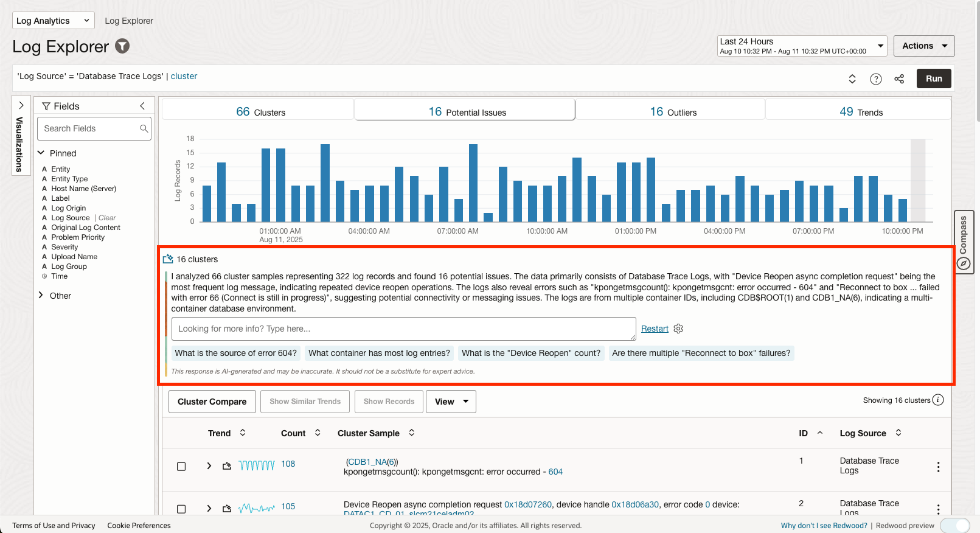Click the Clear link next to Log Source

click(x=107, y=218)
